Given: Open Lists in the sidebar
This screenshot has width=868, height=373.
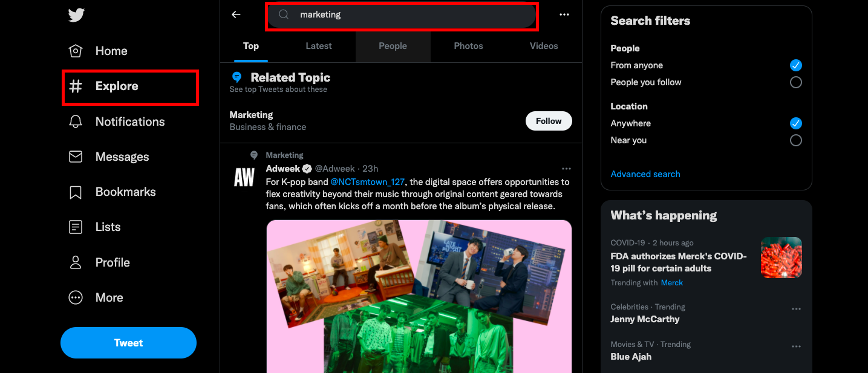Looking at the screenshot, I should (x=95, y=227).
